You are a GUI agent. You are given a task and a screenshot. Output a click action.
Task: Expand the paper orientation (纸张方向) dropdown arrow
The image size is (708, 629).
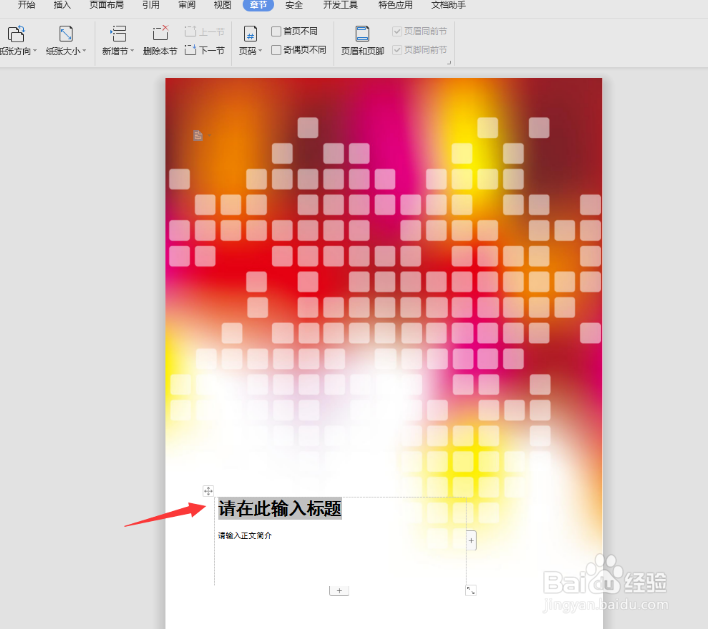pos(35,51)
